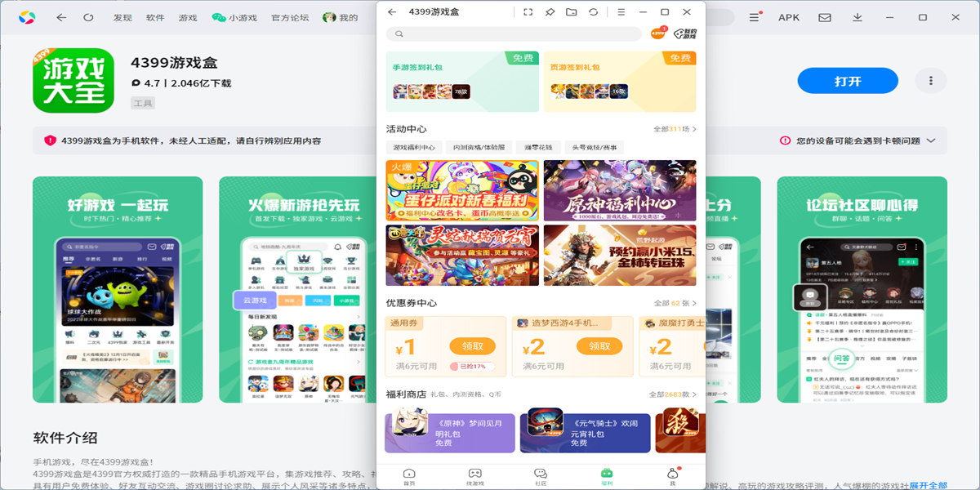Open the download manager icon in store header

click(x=857, y=17)
